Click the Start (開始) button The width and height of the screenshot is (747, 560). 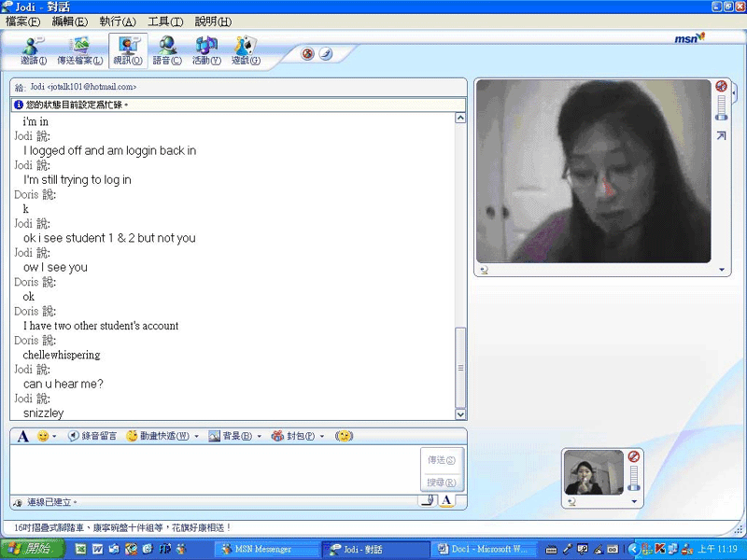tap(33, 549)
